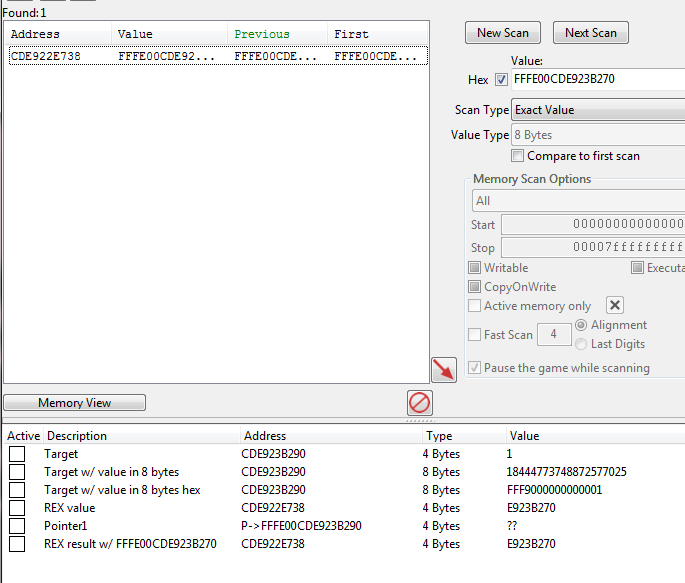The image size is (685, 583).
Task: Open the Scan Type dropdown
Action: (x=598, y=110)
